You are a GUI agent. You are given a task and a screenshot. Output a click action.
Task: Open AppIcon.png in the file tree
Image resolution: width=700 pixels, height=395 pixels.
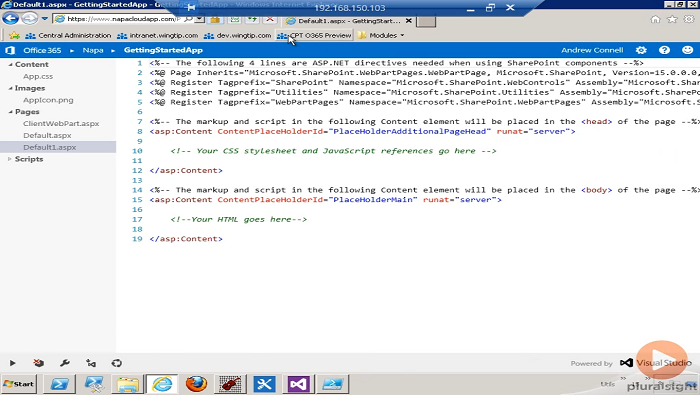click(x=48, y=100)
